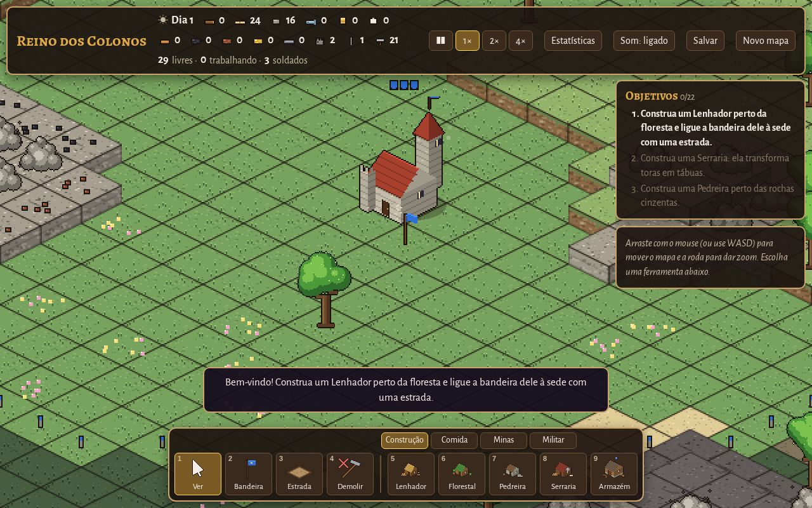
Task: Pause the game
Action: click(441, 41)
